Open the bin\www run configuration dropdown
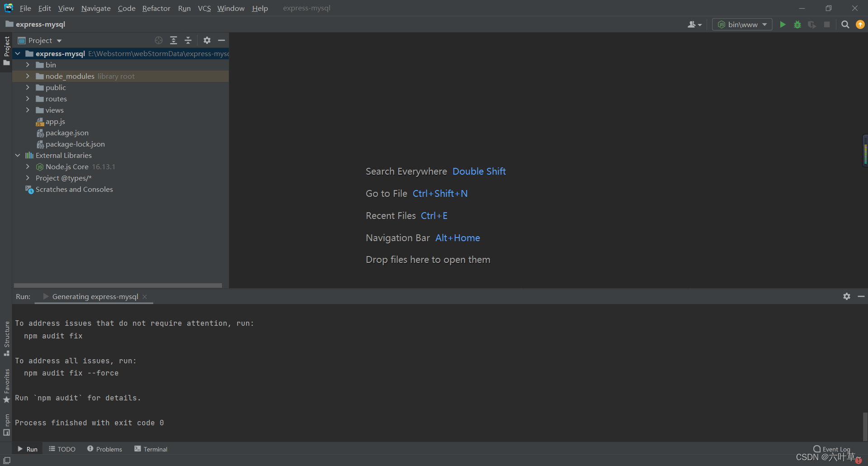 point(742,24)
